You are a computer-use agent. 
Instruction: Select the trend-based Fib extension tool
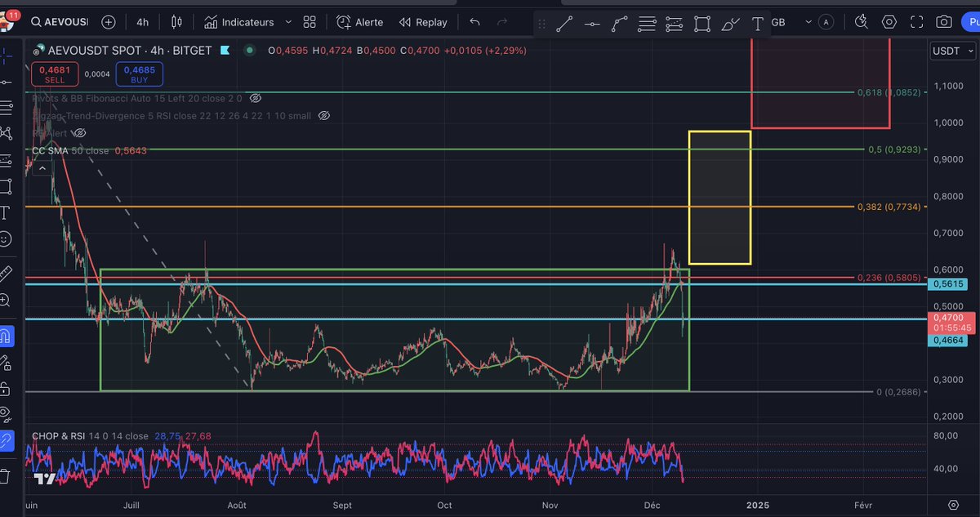click(x=674, y=24)
